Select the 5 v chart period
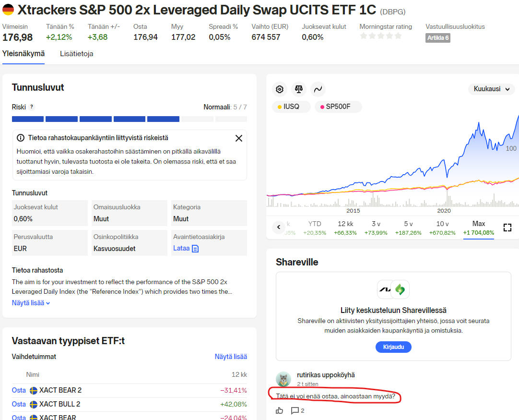The width and height of the screenshot is (519, 420). pyautogui.click(x=408, y=228)
